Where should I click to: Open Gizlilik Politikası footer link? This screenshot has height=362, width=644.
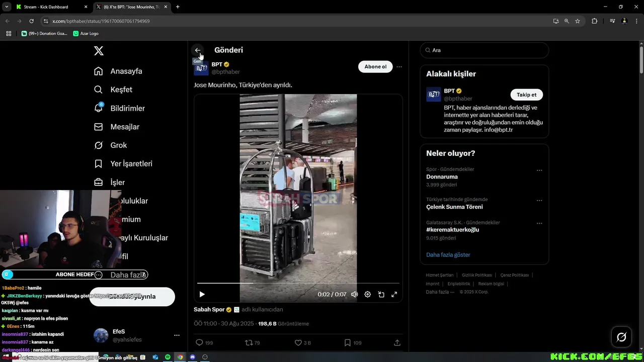[476, 275]
